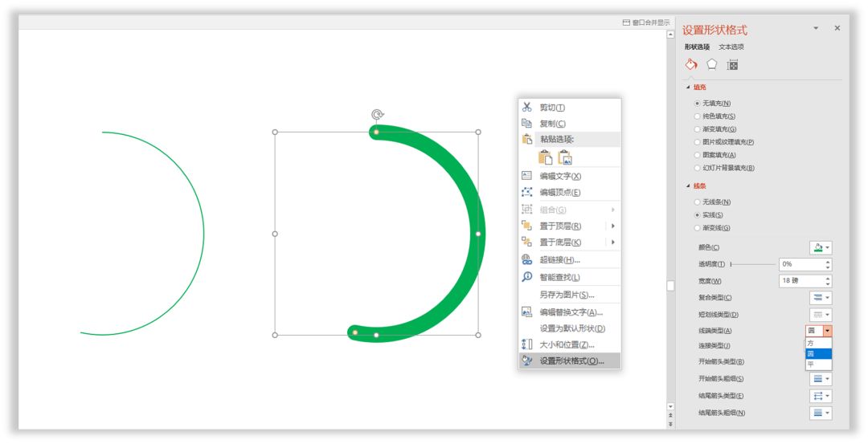Click 设置形状格式(O)... menu entry
The height and width of the screenshot is (444, 868).
pos(570,361)
